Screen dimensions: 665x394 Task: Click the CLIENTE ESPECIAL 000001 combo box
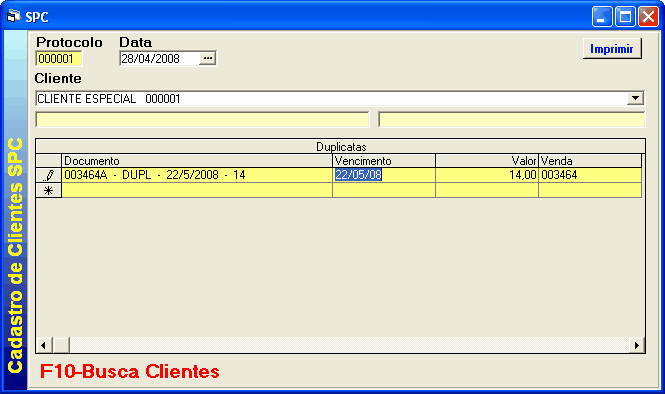click(340, 98)
